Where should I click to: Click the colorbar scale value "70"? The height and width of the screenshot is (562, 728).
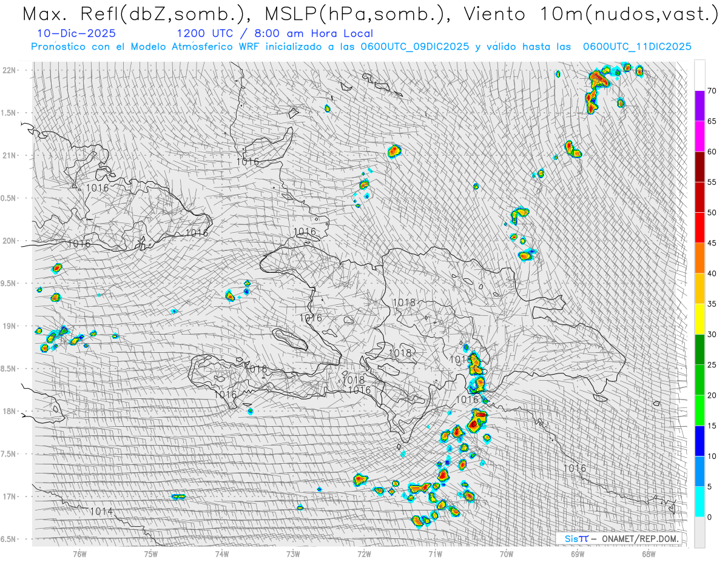[713, 91]
